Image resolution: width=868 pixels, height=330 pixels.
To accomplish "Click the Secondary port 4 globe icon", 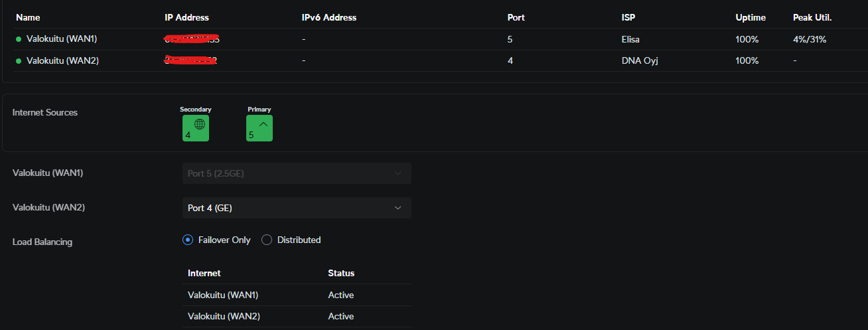I will click(196, 127).
